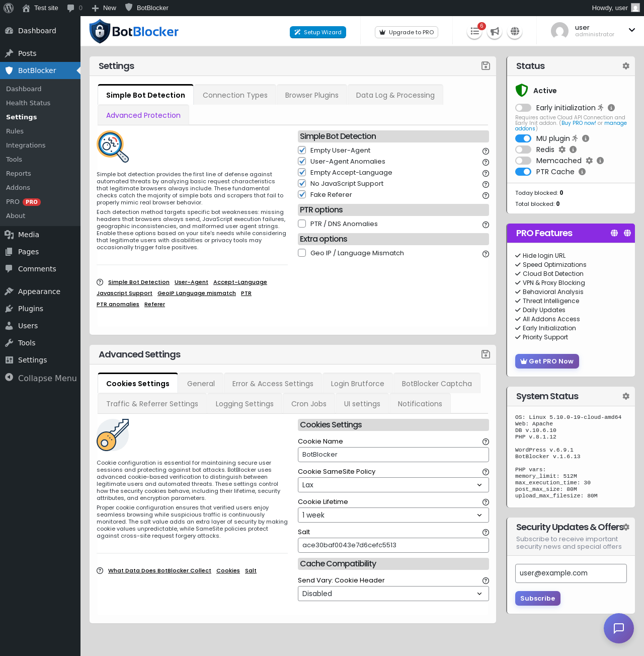Uncheck Empty User-Agent checkbox
Viewport: 644px width, 656px height.
(302, 150)
